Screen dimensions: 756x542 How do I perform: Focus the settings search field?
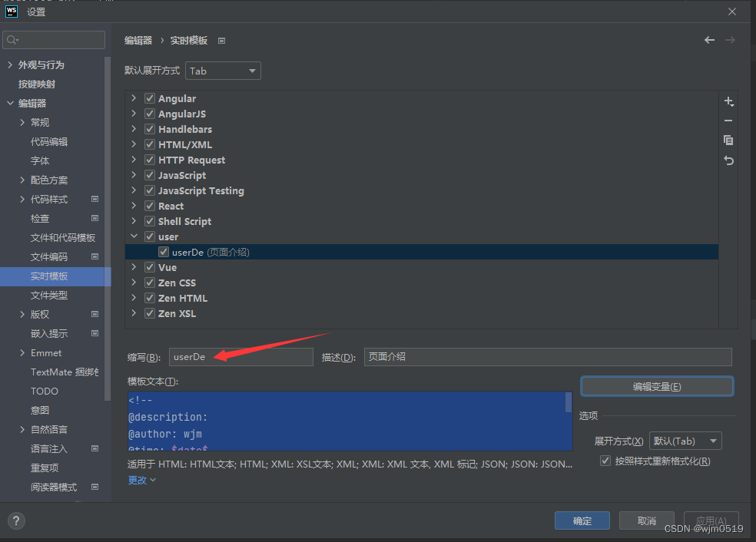(x=54, y=40)
